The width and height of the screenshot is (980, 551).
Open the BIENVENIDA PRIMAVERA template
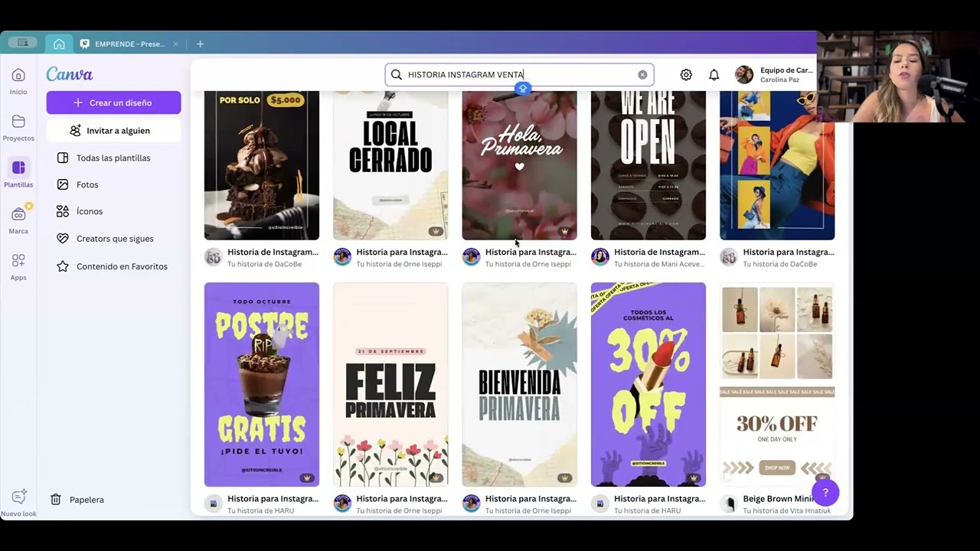coord(519,384)
